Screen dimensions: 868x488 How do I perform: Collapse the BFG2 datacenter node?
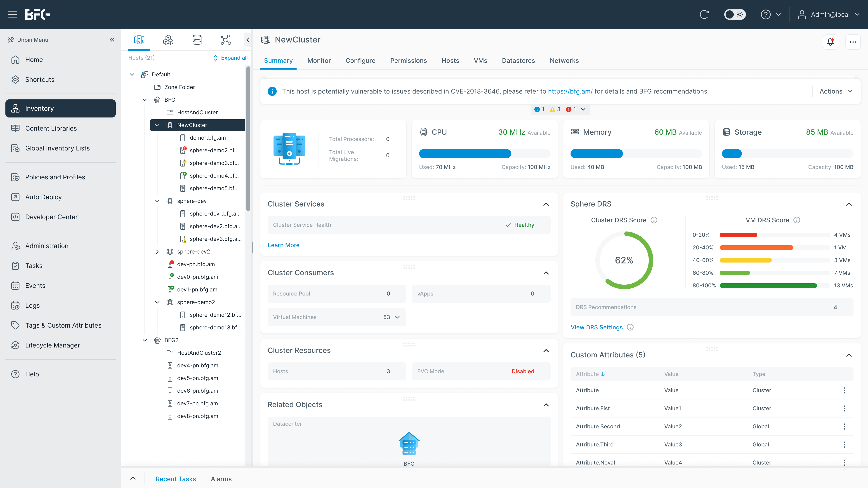click(x=145, y=340)
